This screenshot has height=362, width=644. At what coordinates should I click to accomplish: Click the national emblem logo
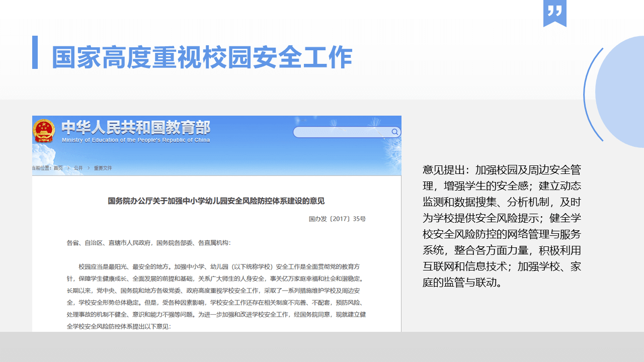pyautogui.click(x=44, y=131)
